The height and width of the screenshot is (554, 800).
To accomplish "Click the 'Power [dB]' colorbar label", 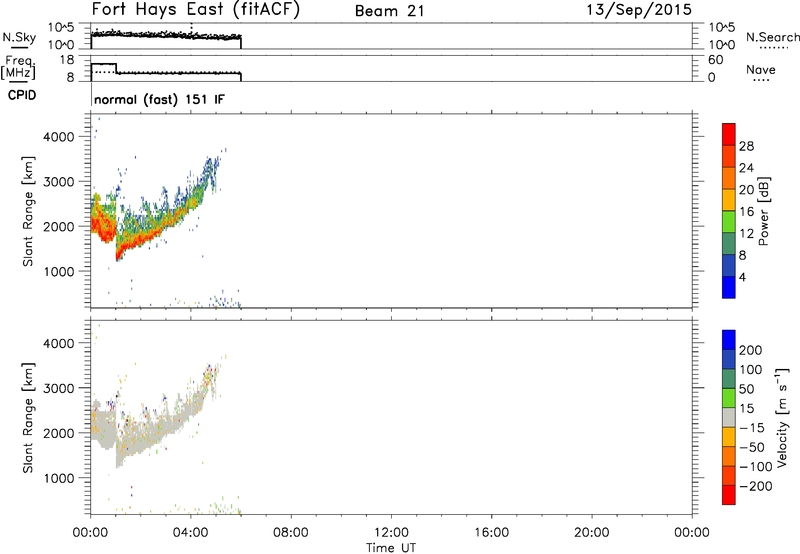I will coord(763,211).
